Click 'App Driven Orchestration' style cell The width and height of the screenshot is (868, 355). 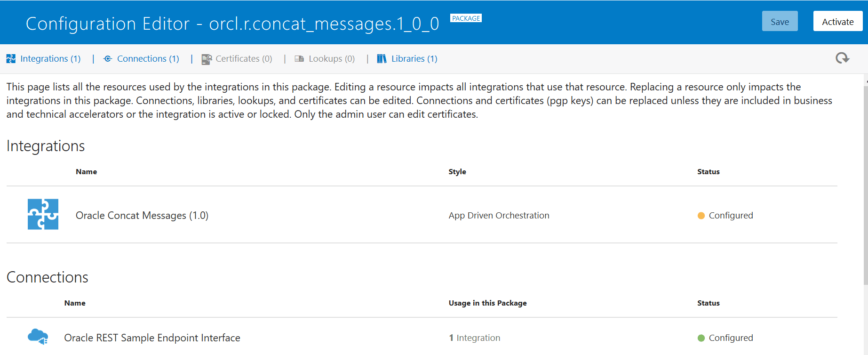[x=499, y=215]
